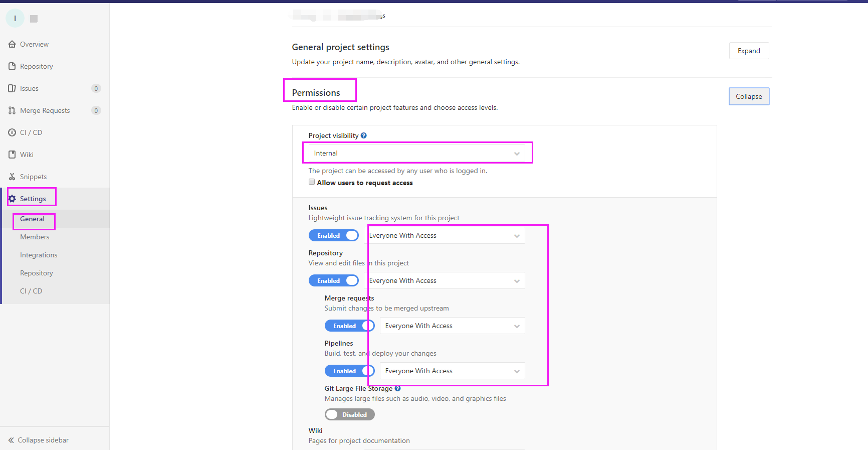Toggle Git Large File Storage on

(x=349, y=414)
